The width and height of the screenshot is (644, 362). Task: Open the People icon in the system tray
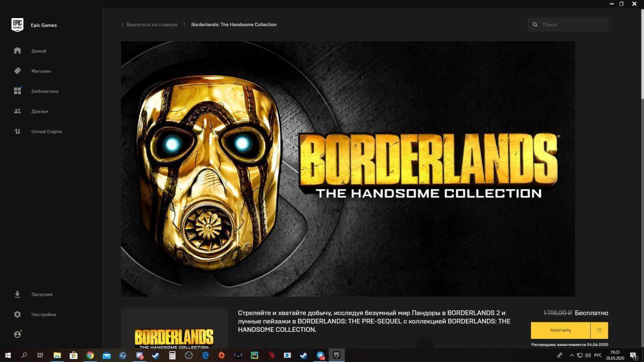[560, 355]
